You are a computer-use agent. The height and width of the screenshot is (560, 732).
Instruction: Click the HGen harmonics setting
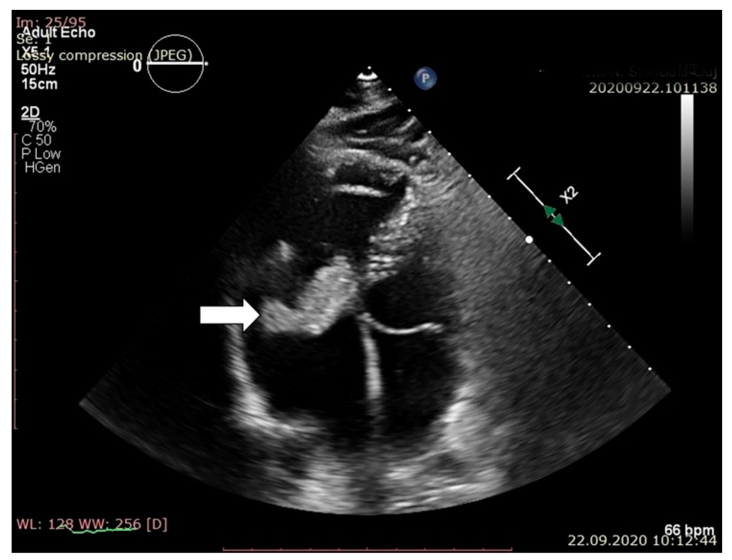[42, 167]
